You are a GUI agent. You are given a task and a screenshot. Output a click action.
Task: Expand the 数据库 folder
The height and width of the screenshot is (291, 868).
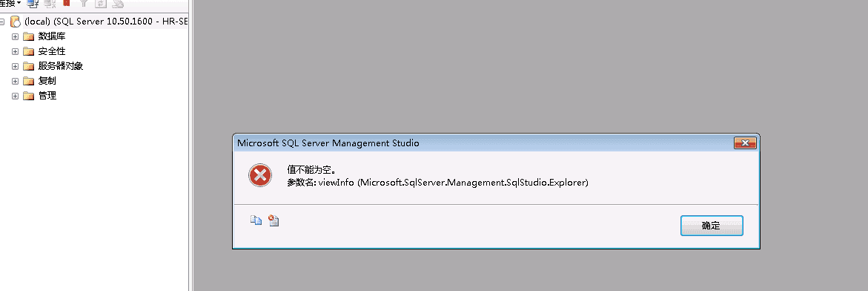[x=15, y=36]
